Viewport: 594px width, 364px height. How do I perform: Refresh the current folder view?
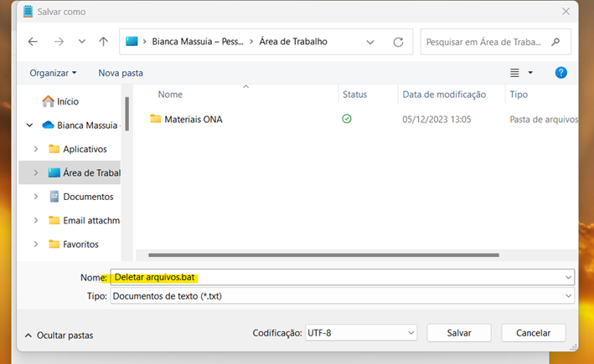click(x=398, y=41)
